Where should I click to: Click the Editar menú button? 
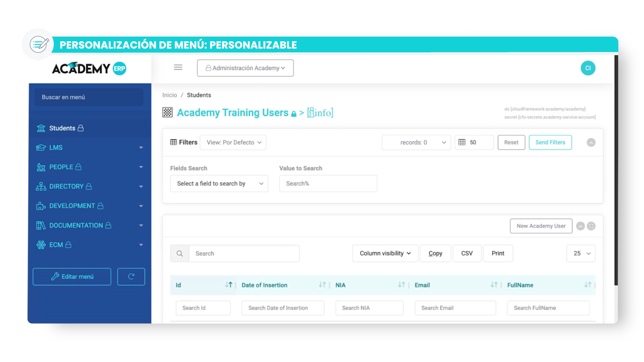tap(72, 277)
